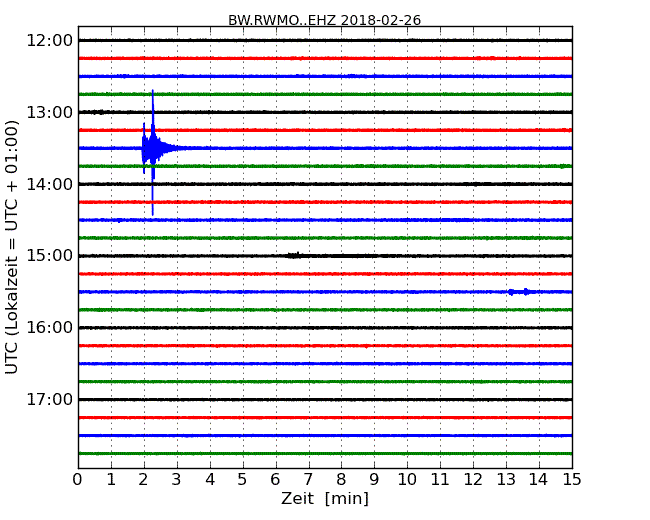This screenshot has width=650, height=520.
Task: Click x-axis tick label 0
Action: 78,479
